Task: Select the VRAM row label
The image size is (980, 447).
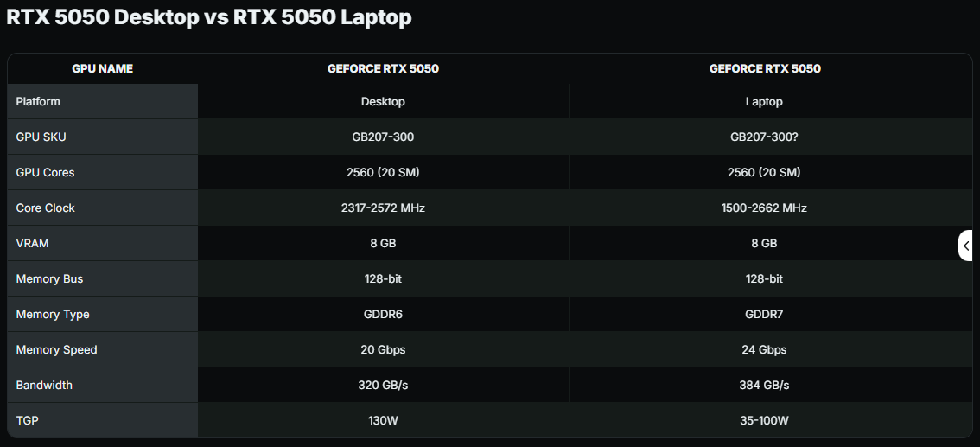Action: (x=32, y=243)
